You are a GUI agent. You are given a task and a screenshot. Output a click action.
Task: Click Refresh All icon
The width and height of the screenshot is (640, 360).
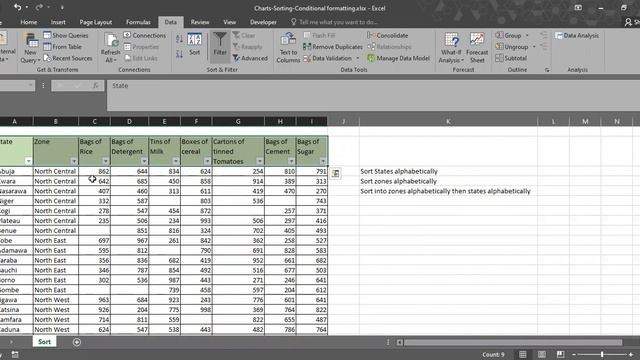[x=110, y=48]
